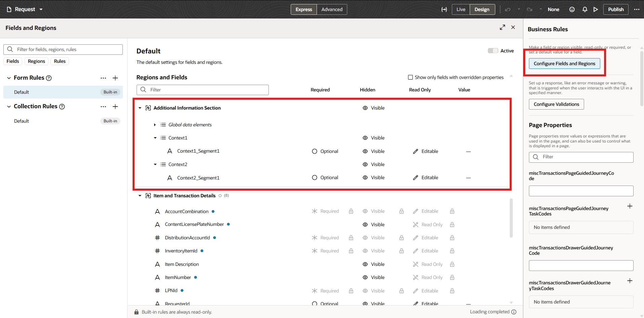Screen dimensions: 644x318
Task: Focus the fields, regions, rules filter
Action: [63, 49]
